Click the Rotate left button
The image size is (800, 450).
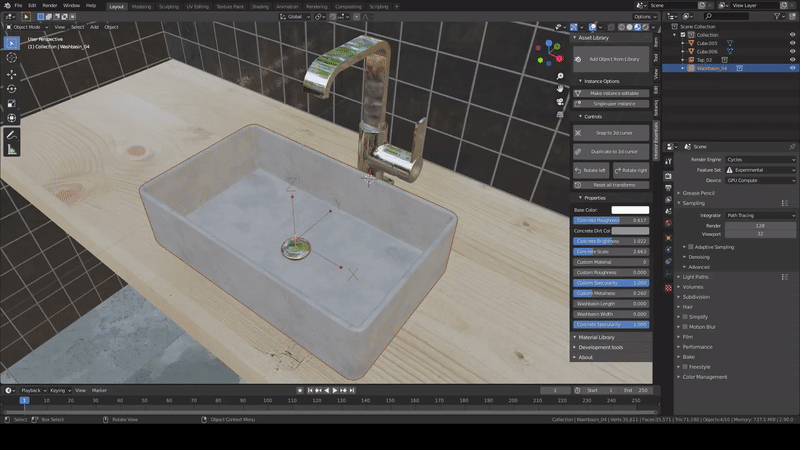591,170
